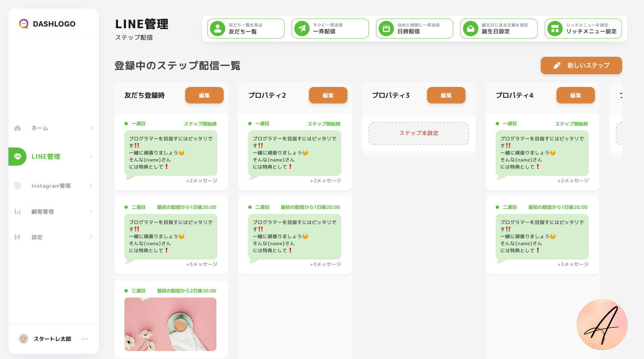This screenshot has width=644, height=359.
Task: Open 顧客管理 in the sidebar
Action: click(54, 212)
